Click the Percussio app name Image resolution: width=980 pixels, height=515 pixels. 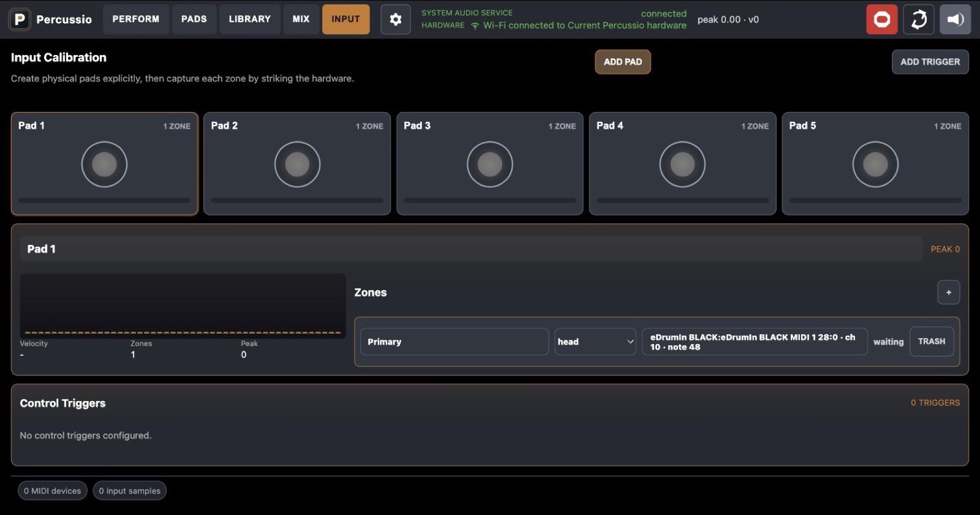click(x=64, y=20)
